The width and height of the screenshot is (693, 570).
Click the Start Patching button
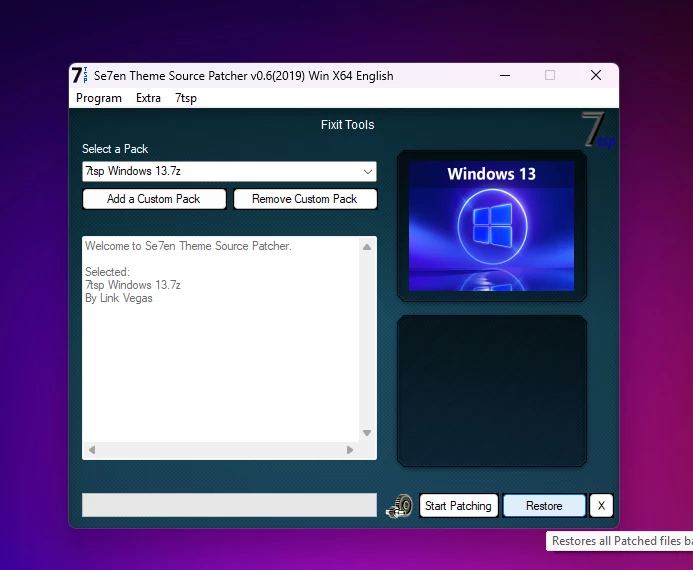pos(458,505)
